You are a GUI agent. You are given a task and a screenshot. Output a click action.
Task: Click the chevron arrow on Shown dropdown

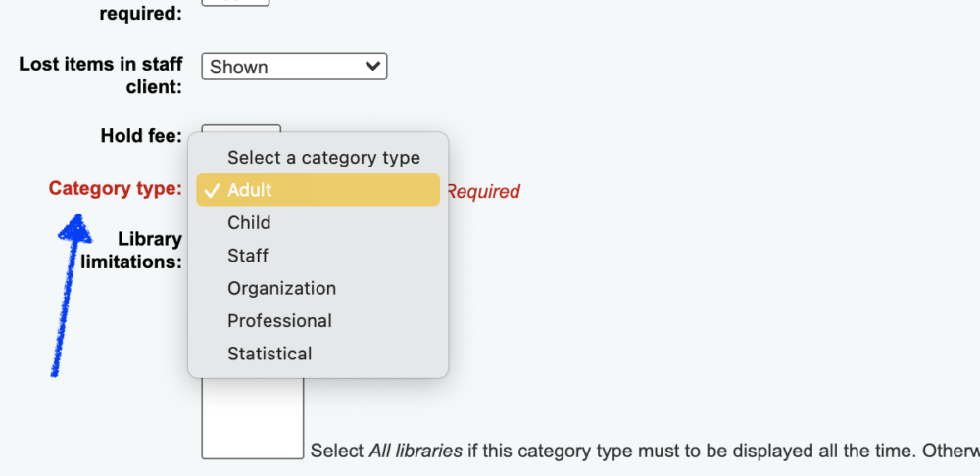click(371, 67)
